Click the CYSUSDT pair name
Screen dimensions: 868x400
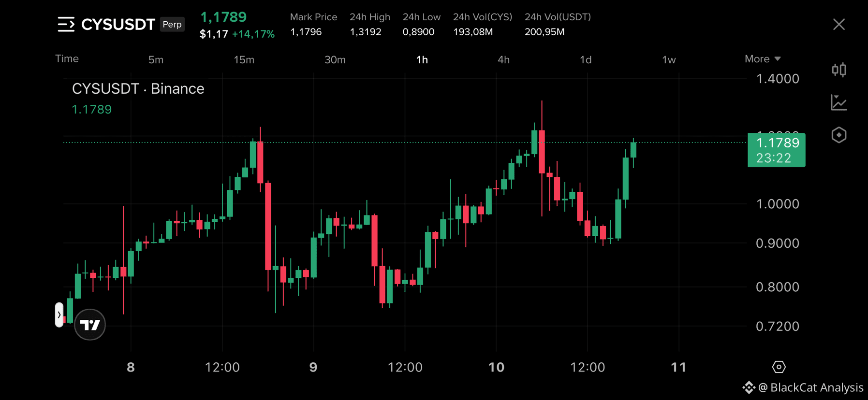[118, 25]
